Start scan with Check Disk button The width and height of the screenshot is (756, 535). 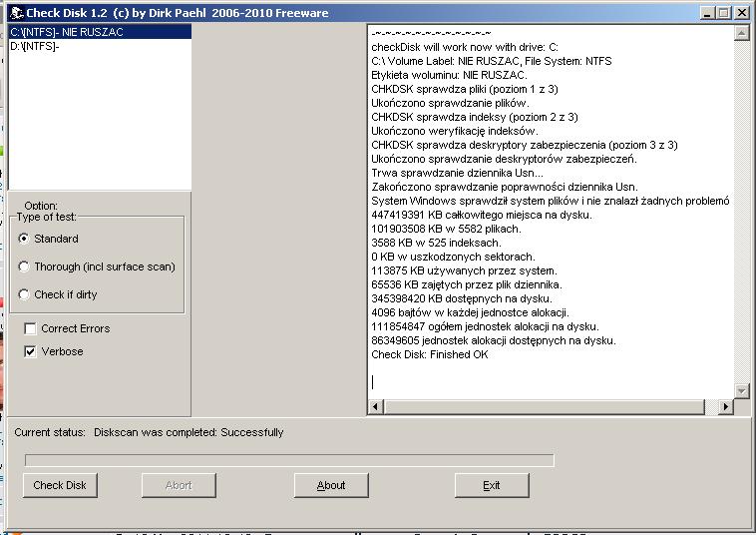tap(60, 485)
